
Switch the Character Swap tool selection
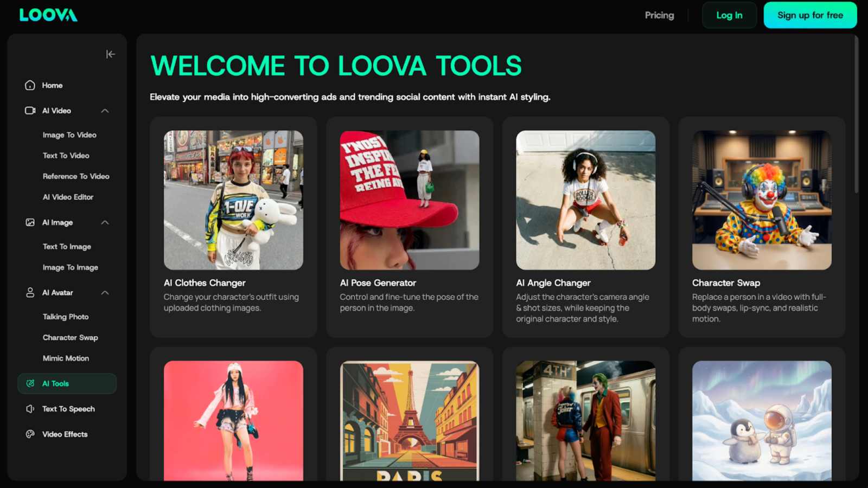tap(71, 337)
